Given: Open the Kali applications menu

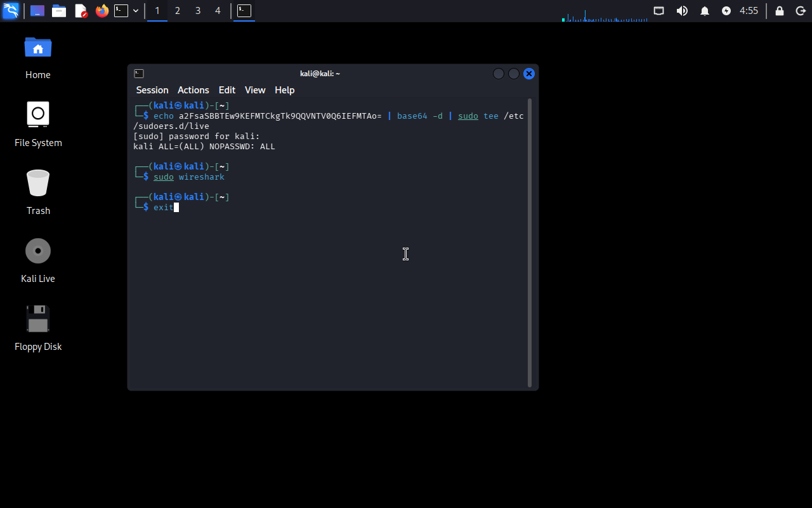Looking at the screenshot, I should pos(11,11).
